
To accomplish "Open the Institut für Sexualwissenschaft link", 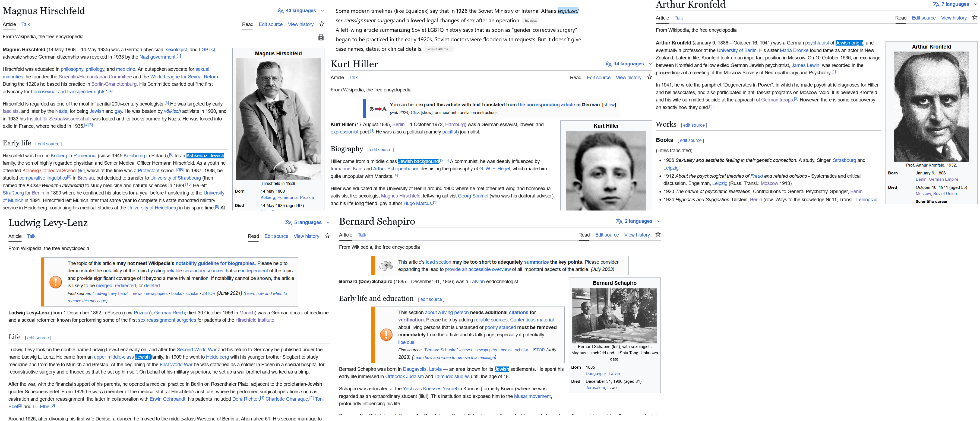I will (59, 119).
